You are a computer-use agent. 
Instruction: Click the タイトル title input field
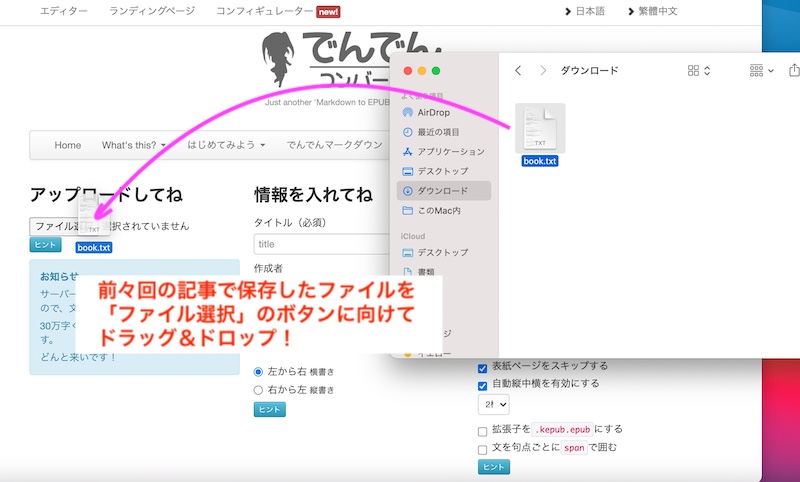pyautogui.click(x=320, y=244)
